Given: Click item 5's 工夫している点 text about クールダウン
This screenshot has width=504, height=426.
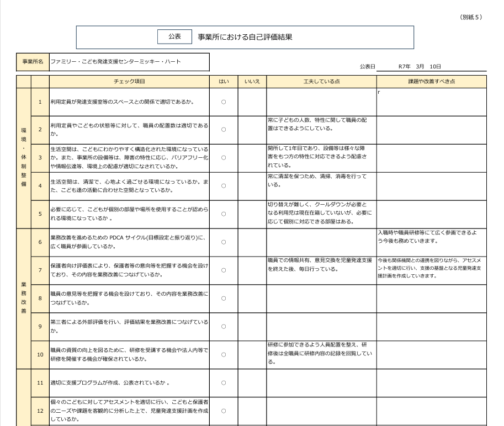Looking at the screenshot, I should [321, 213].
